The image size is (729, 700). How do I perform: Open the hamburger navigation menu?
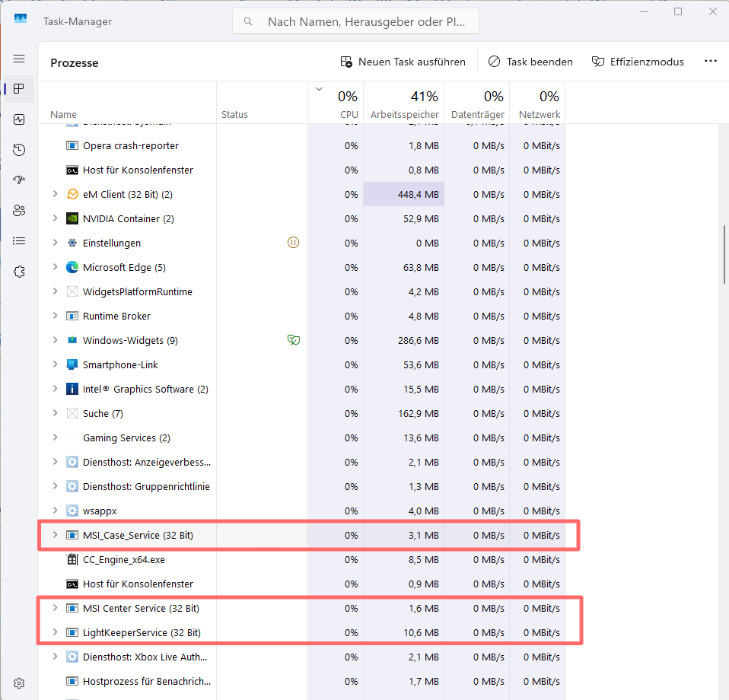point(19,59)
